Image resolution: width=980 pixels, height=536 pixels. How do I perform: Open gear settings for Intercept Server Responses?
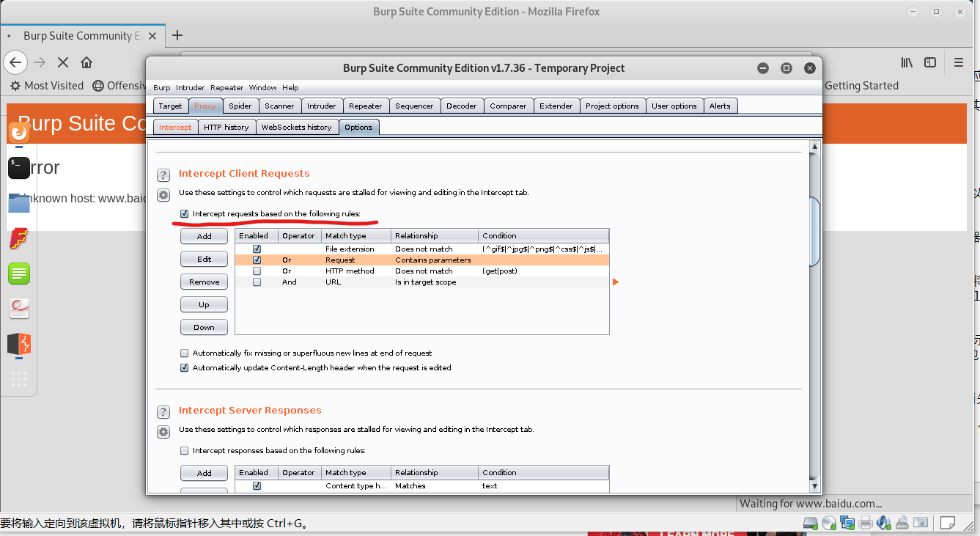(x=163, y=432)
